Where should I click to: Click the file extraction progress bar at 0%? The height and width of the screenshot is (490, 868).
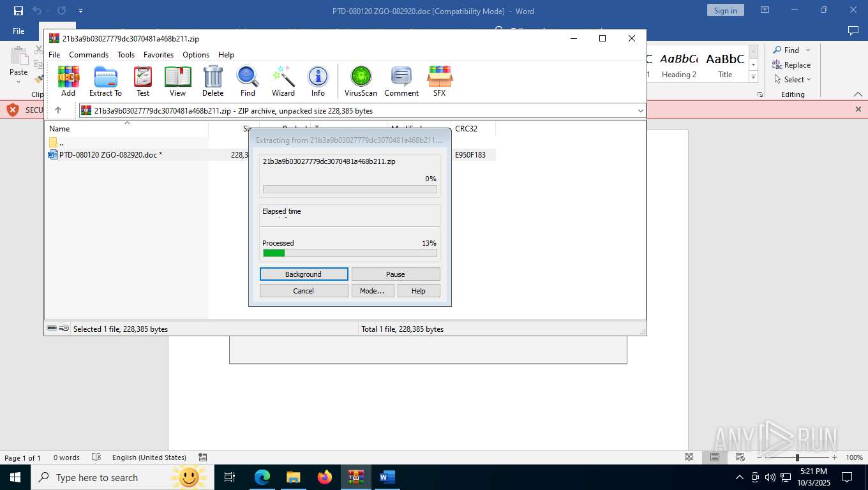tap(350, 189)
